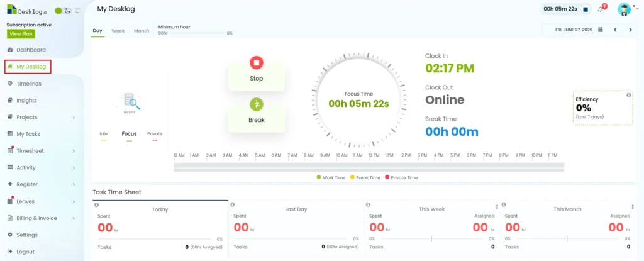Click the View Plan button
The height and width of the screenshot is (261, 644).
pos(21,34)
